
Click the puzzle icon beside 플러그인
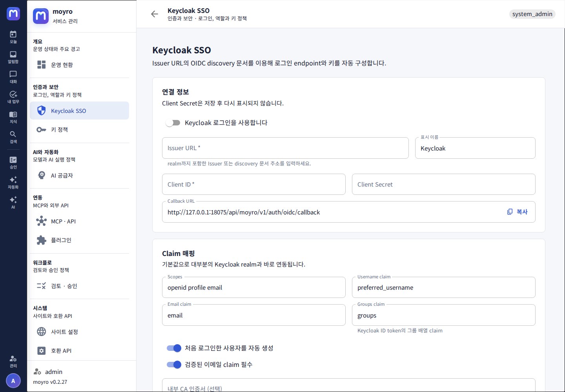click(42, 240)
